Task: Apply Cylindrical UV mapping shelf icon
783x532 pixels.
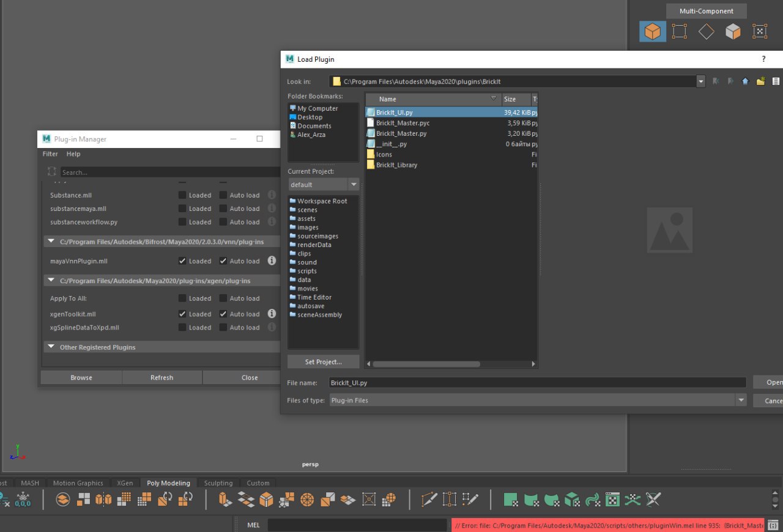Action: pos(532,499)
